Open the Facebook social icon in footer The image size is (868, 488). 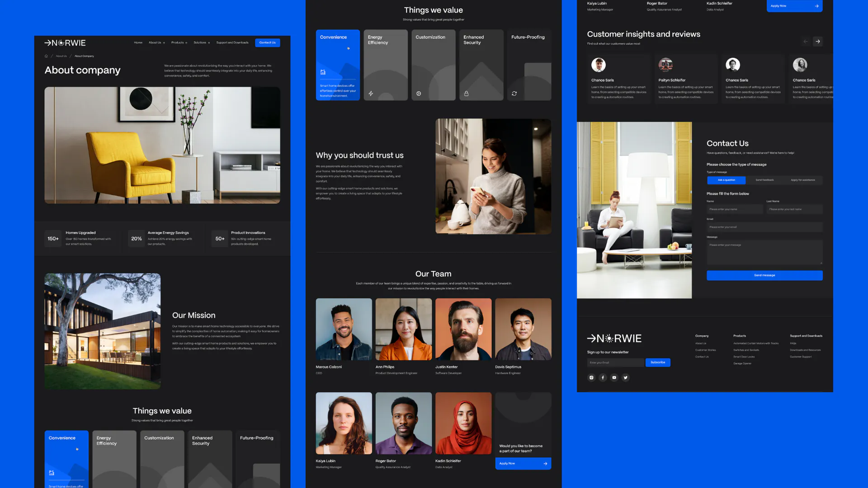(603, 377)
